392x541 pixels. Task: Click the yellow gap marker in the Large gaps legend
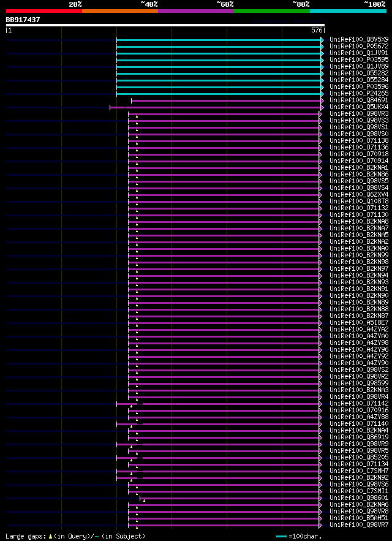(51, 537)
